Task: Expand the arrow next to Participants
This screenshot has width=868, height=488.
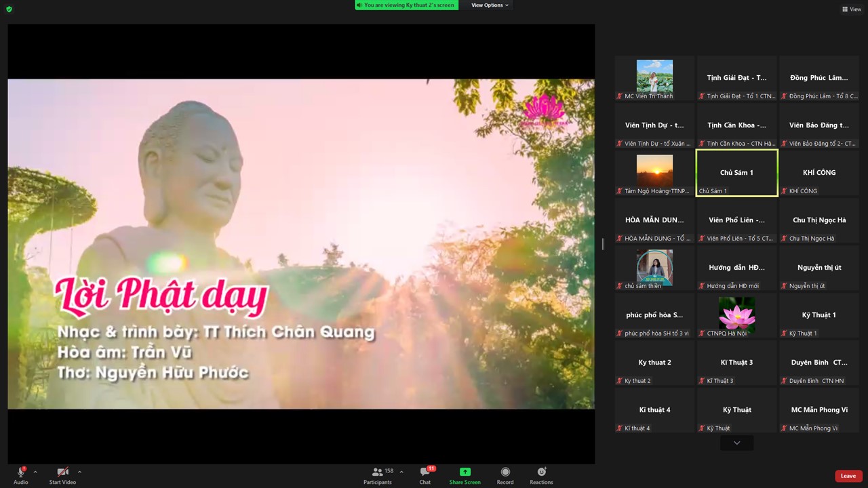Action: [x=401, y=472]
